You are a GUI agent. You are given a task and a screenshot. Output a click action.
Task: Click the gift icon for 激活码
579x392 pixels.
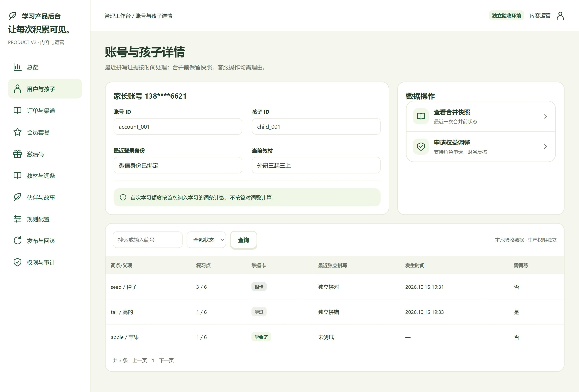click(x=17, y=154)
